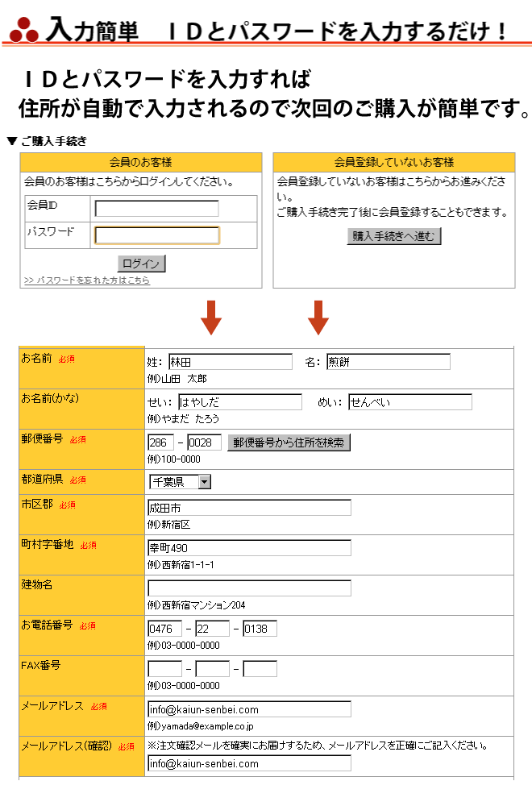Click the 会員ID input field

click(x=156, y=208)
